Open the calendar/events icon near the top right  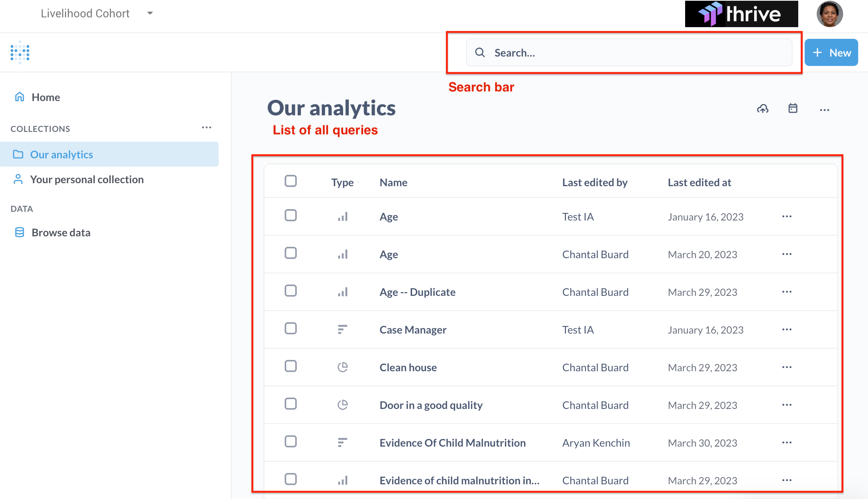(793, 109)
